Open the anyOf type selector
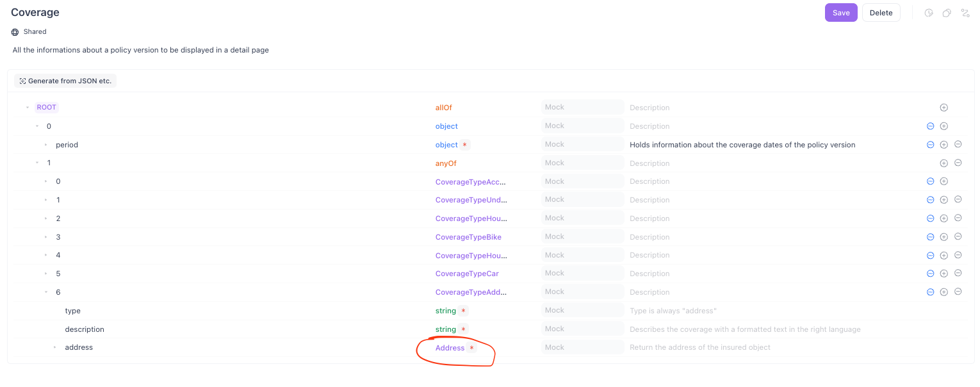 coord(446,163)
